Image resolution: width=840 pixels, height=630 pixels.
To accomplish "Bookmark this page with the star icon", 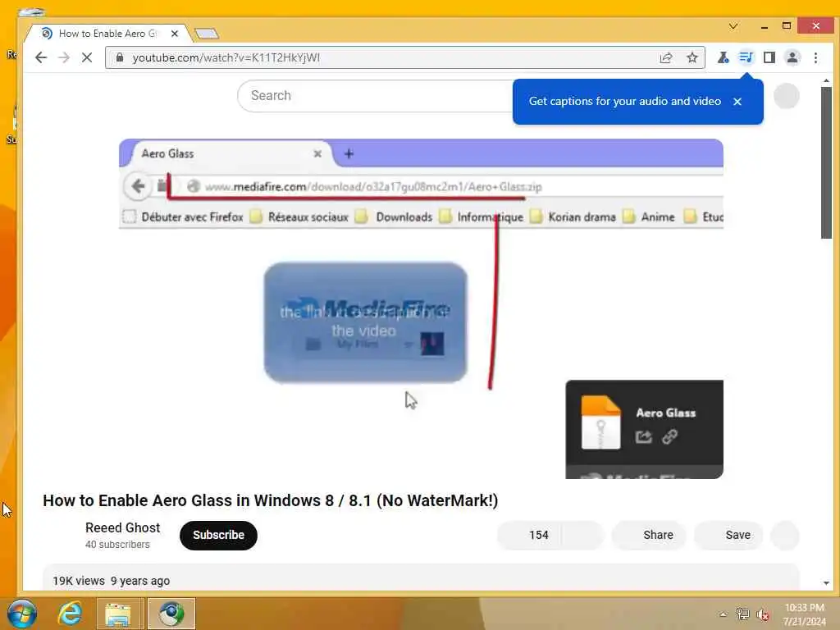I will (692, 57).
